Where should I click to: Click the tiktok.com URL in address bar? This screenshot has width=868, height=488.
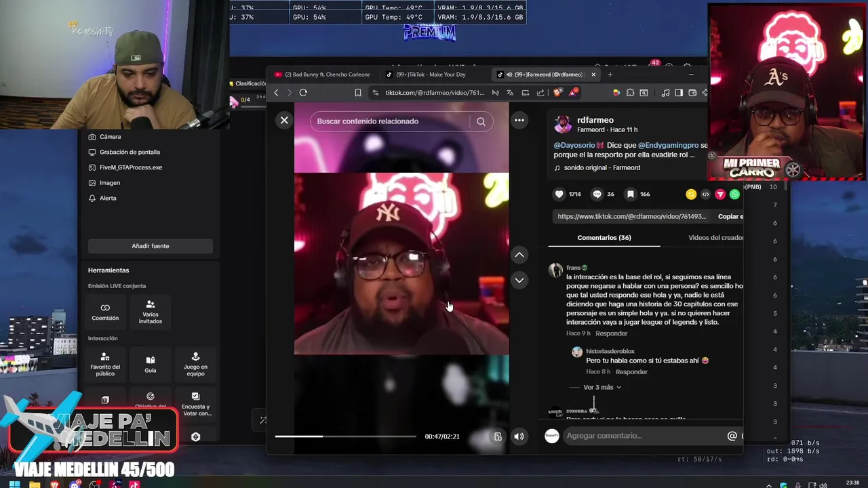point(435,93)
